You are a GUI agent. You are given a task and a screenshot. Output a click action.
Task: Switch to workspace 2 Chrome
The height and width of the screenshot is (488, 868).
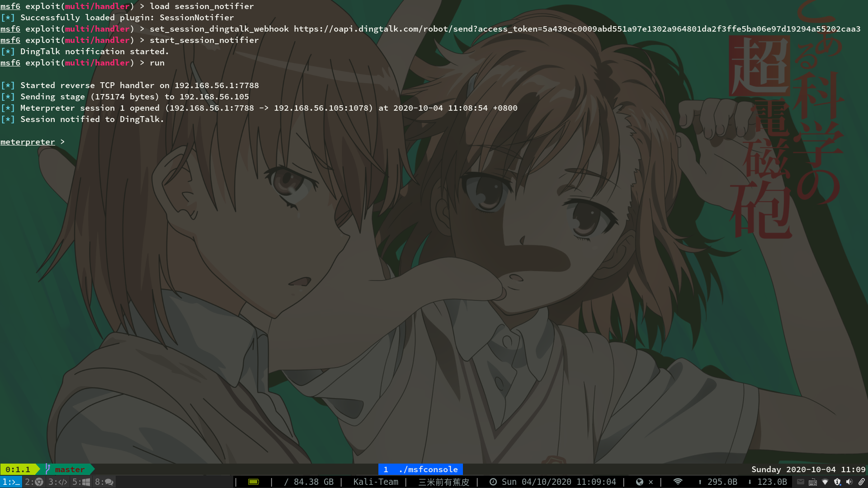pos(34,482)
